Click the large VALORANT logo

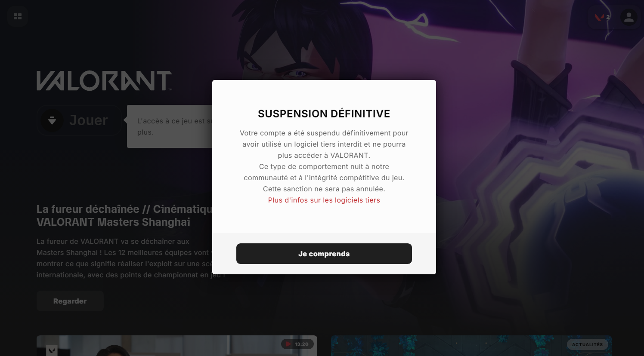tap(104, 81)
